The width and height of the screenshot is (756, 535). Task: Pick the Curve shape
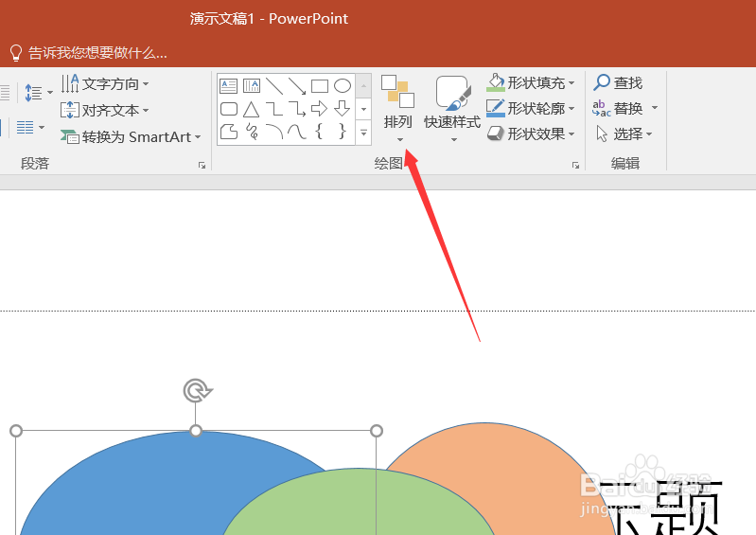click(x=297, y=132)
